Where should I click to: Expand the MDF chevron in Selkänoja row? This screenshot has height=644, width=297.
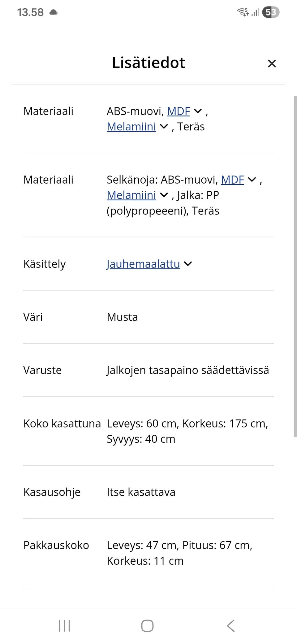(252, 179)
